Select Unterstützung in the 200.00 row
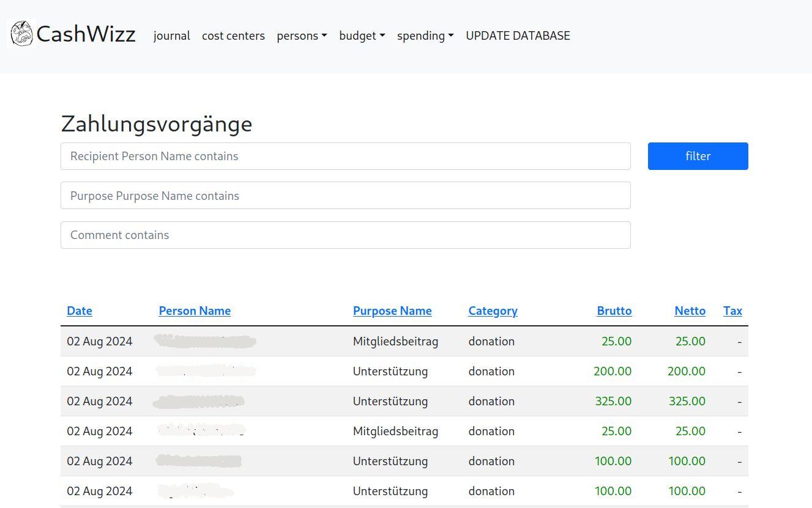This screenshot has height=508, width=812. (390, 371)
